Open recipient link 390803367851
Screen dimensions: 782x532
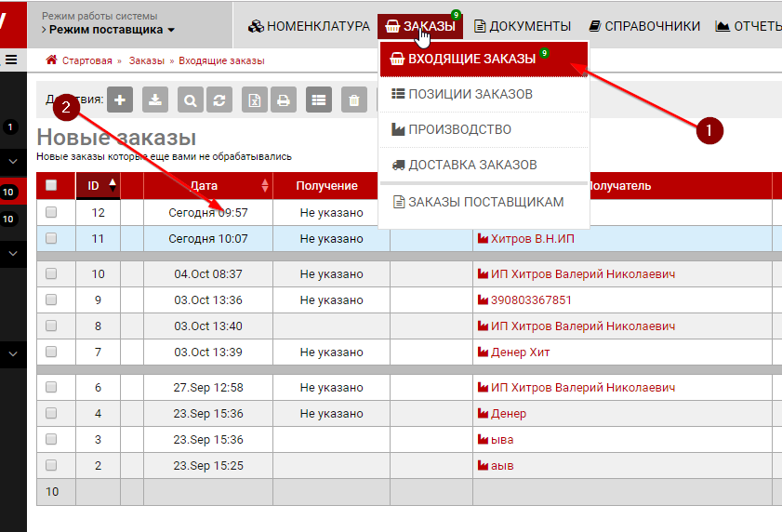[530, 300]
